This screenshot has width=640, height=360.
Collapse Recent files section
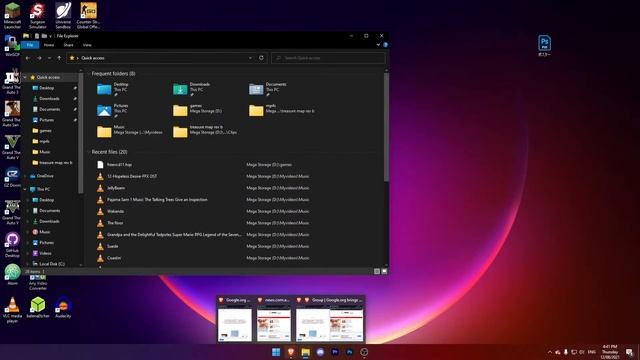tap(88, 152)
